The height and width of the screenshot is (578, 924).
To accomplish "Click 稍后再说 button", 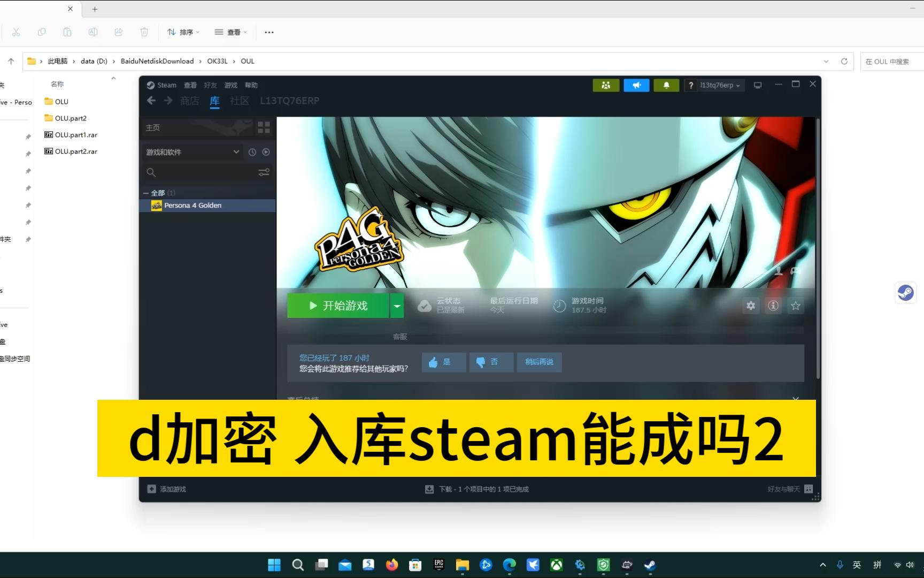I will coord(539,362).
